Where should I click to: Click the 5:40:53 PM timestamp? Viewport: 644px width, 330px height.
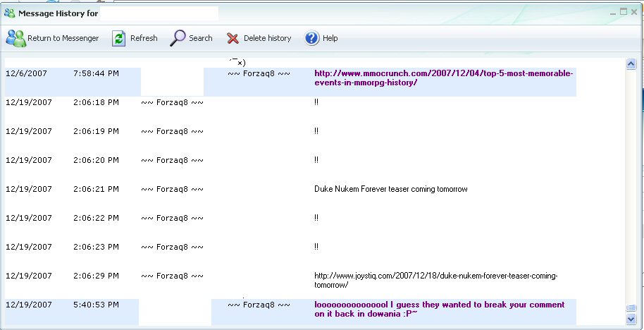(96, 305)
